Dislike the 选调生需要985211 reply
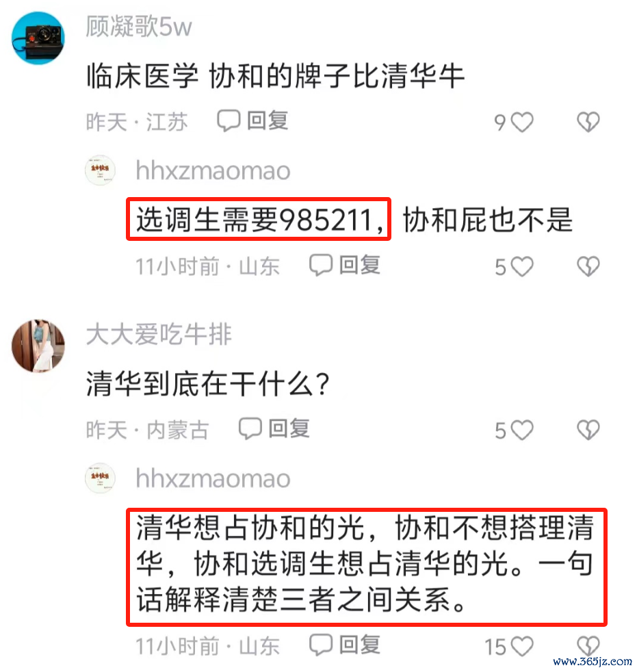 [588, 267]
